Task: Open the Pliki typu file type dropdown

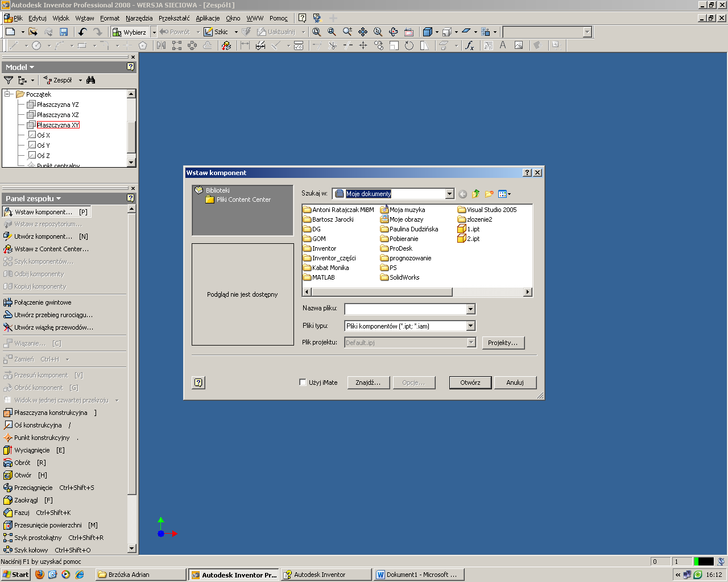Action: pos(470,326)
